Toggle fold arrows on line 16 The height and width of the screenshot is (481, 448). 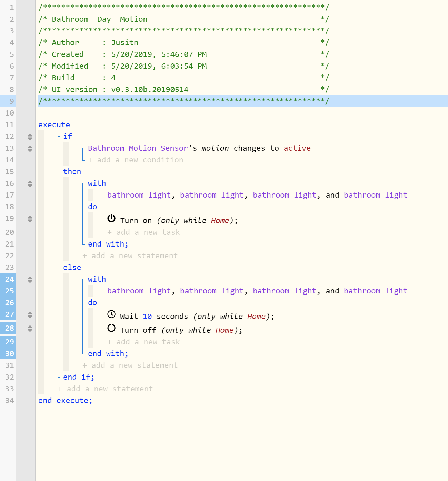30,183
